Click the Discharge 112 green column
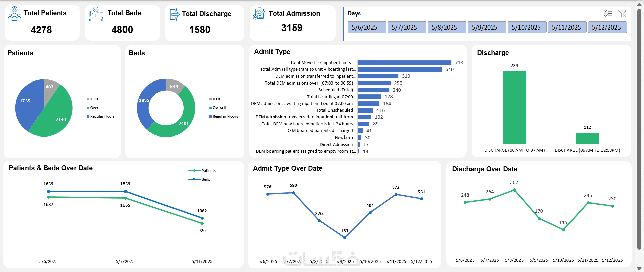Viewport: 644px width, 272px height. tap(587, 138)
